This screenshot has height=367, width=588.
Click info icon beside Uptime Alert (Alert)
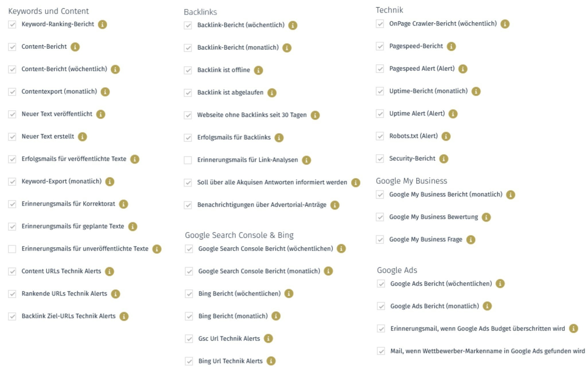pyautogui.click(x=453, y=114)
